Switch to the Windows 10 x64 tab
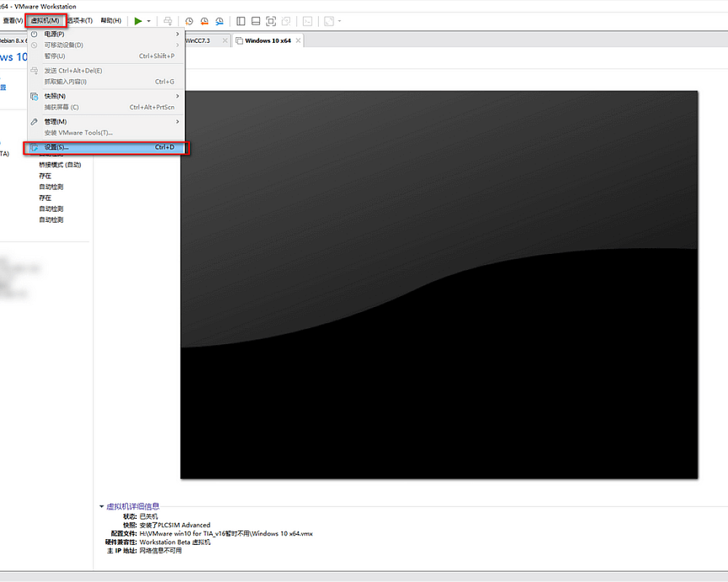 267,41
